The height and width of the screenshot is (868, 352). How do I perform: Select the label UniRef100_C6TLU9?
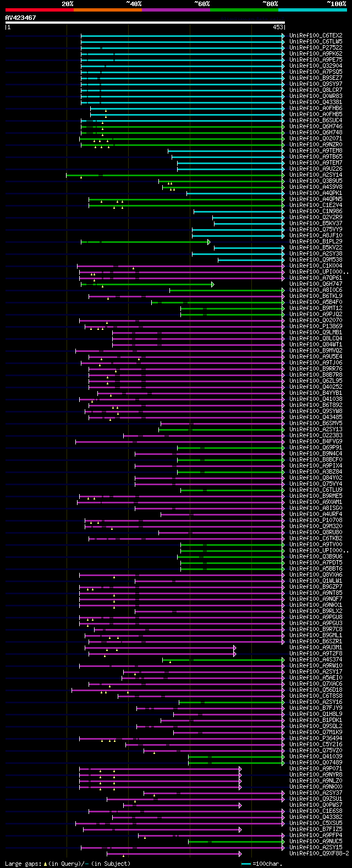(x=316, y=490)
